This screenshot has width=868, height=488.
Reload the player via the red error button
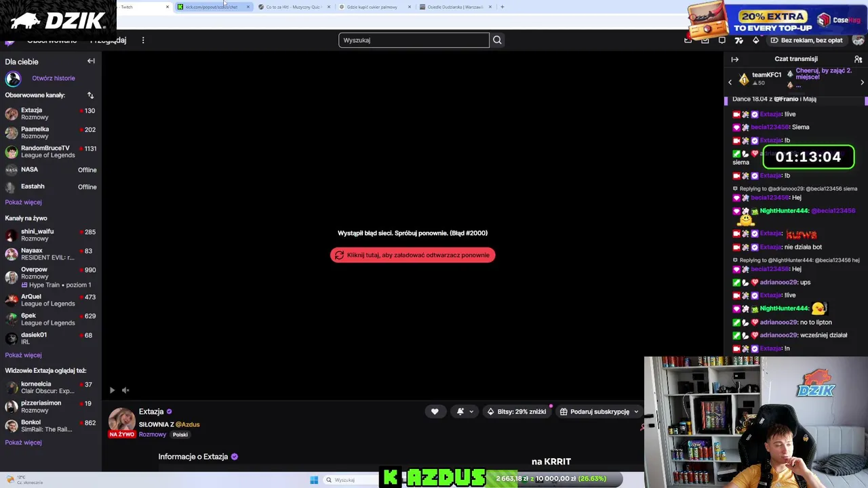click(412, 255)
